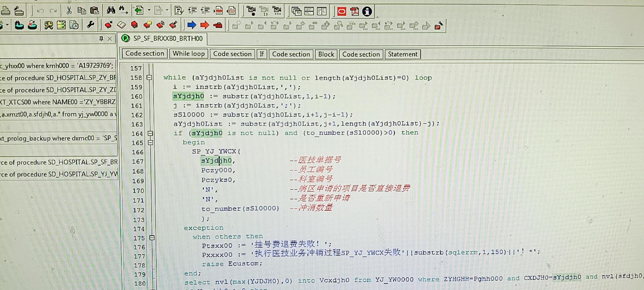Screen dimensions: 644x290
Task: Select the SP_SF_BRXXB0_BRTH00 tab
Action: click(168, 39)
